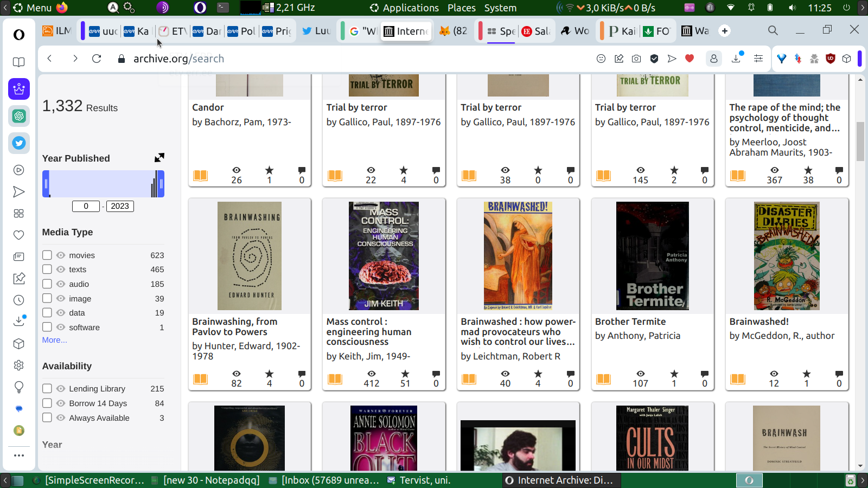The image size is (868, 488).
Task: Open the ChatGPT panel in Opera sidebar
Action: pyautogui.click(x=19, y=116)
